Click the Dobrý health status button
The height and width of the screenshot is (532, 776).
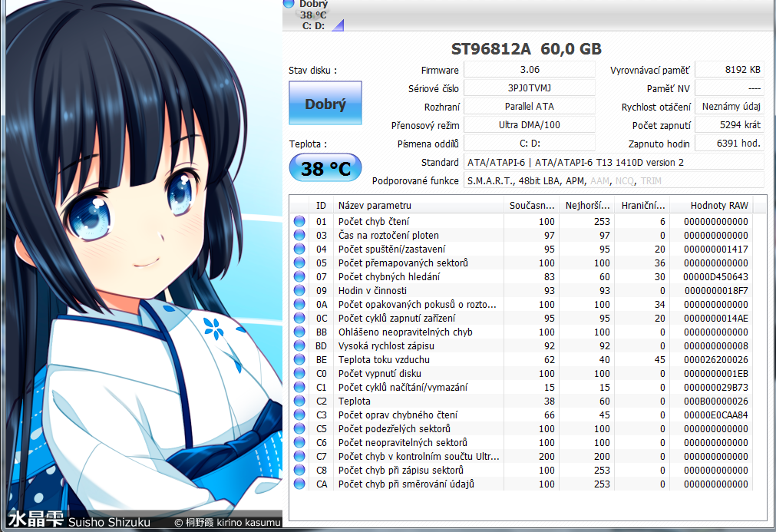pyautogui.click(x=325, y=103)
